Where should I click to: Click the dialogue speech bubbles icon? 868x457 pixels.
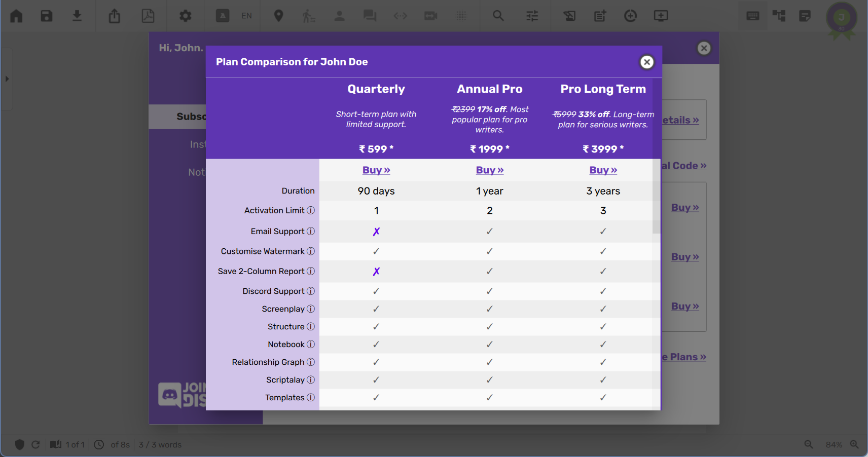tap(370, 16)
